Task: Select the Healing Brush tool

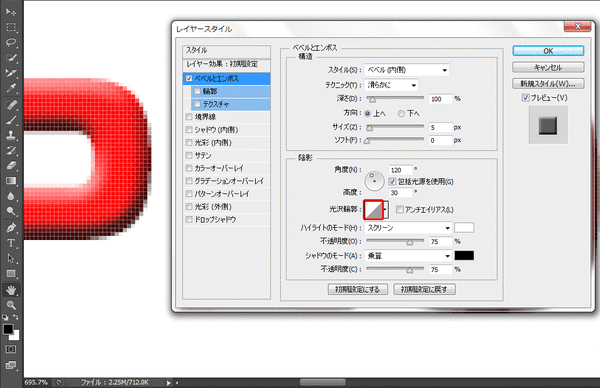Action: 11,105
